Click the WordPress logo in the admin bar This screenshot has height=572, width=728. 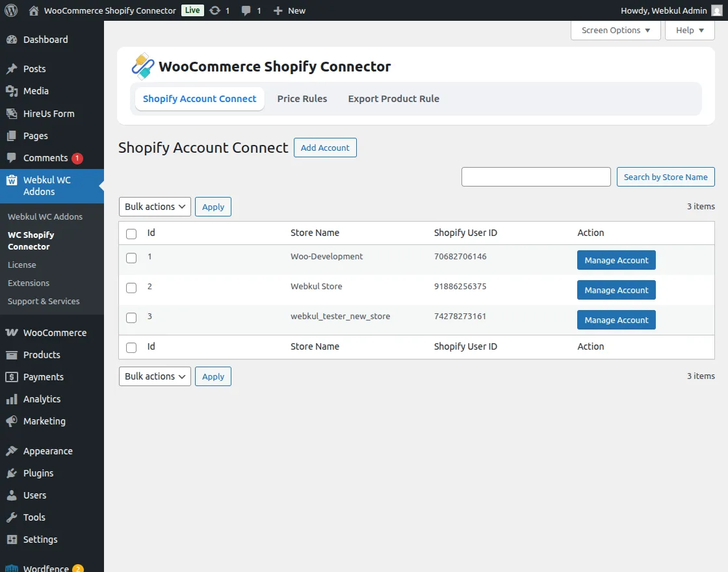10,10
